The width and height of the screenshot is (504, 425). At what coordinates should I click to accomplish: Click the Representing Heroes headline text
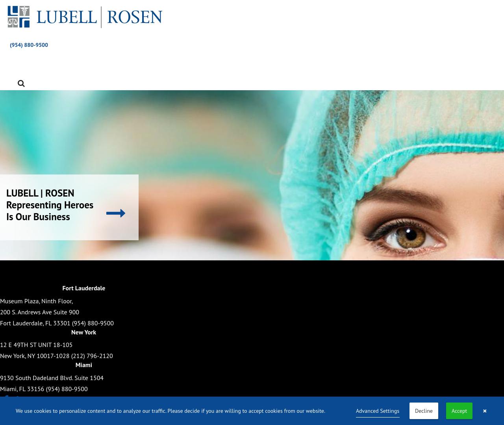pos(50,205)
